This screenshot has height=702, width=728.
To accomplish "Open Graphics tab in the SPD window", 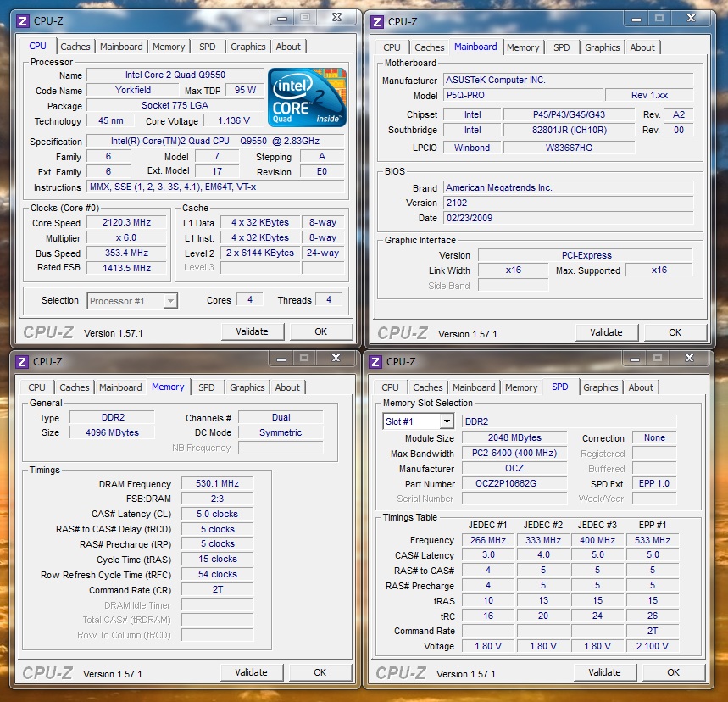I will 600,387.
